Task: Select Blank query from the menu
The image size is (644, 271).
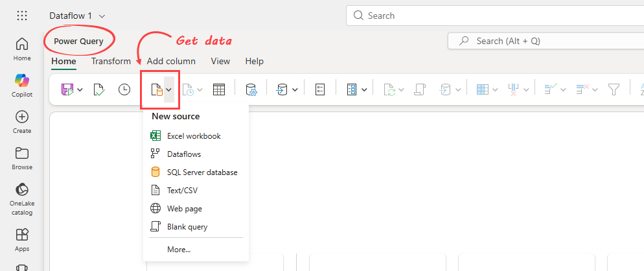Action: click(x=196, y=226)
